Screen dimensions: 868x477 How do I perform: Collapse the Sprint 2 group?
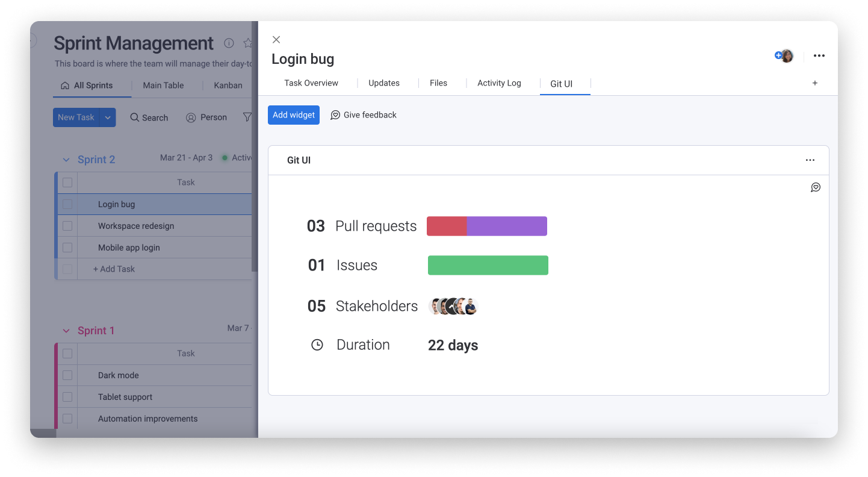(x=66, y=159)
